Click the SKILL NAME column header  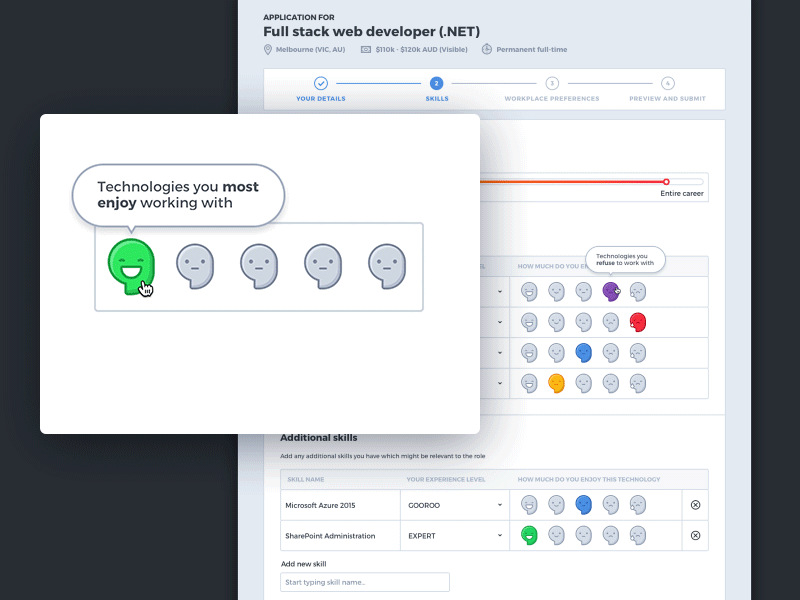306,480
